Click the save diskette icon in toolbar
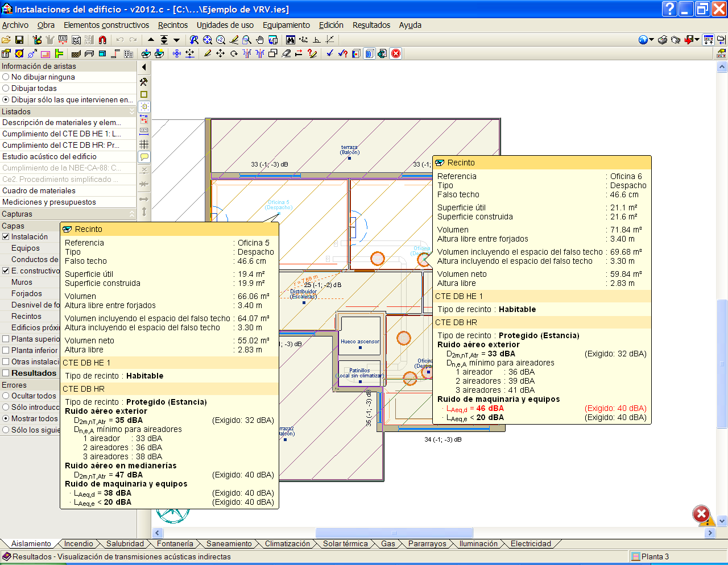Image resolution: width=728 pixels, height=565 pixels. 19,40
